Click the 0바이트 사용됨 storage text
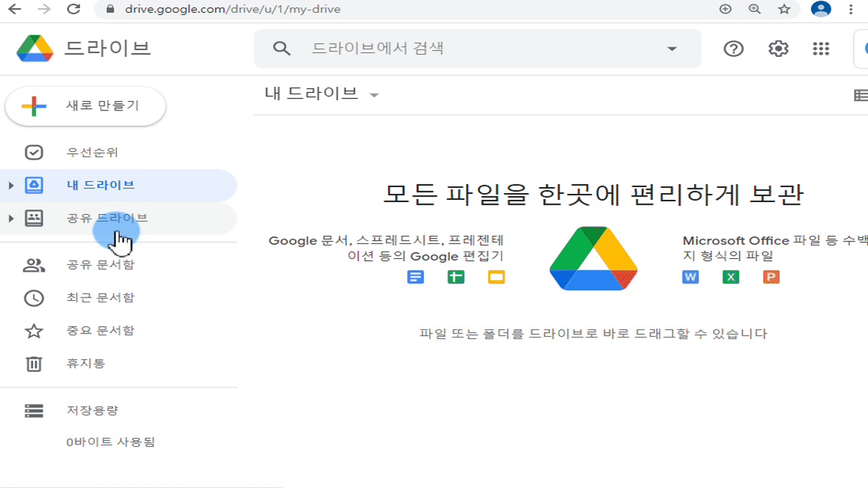The width and height of the screenshot is (868, 488). point(111,443)
